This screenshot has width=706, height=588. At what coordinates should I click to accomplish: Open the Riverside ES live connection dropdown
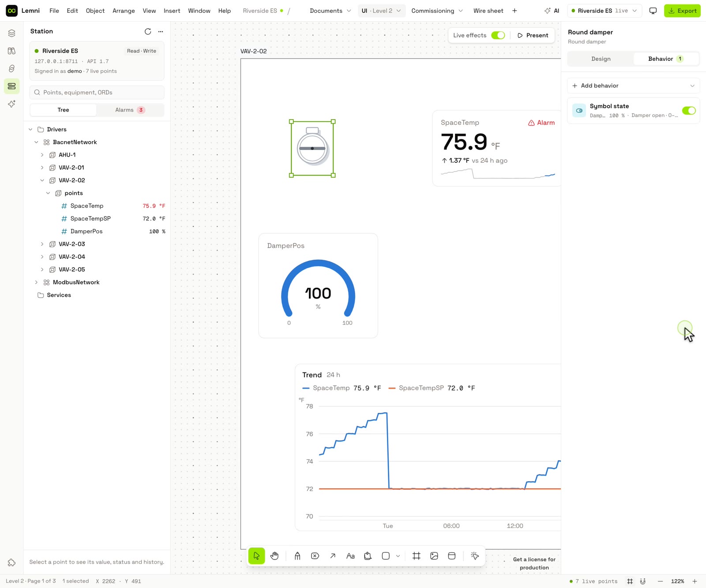point(604,11)
